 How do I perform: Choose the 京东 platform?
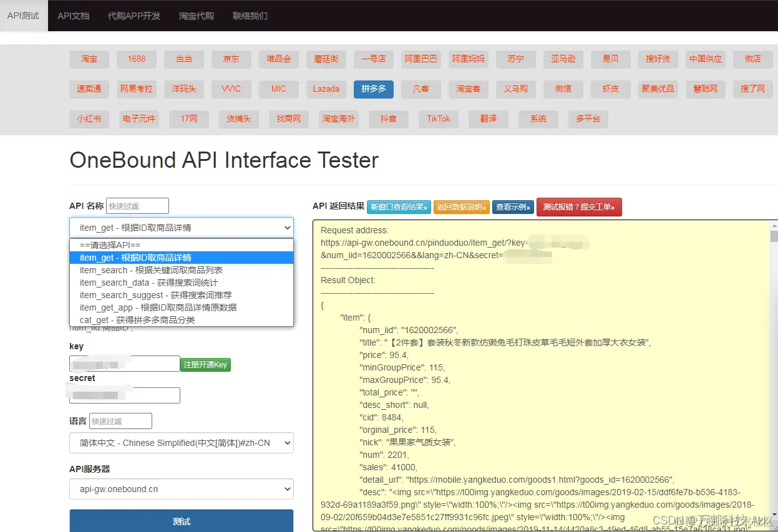point(231,59)
